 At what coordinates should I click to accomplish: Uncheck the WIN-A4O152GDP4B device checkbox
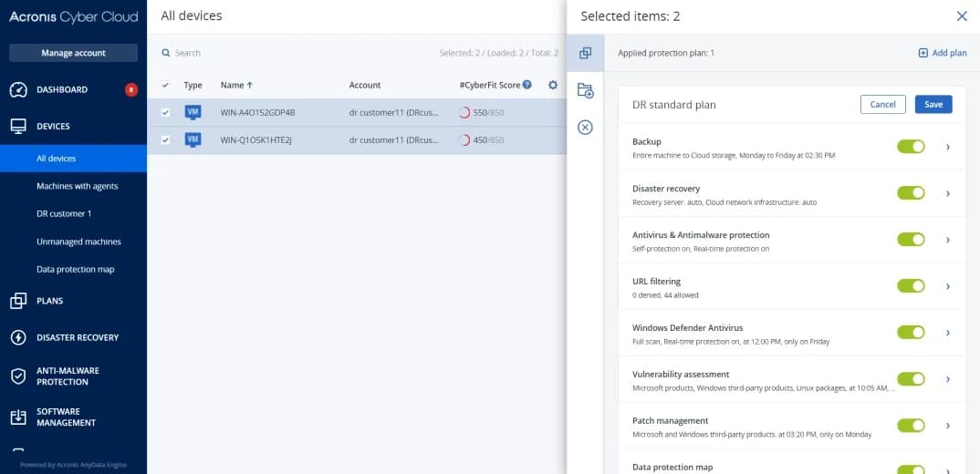point(165,112)
